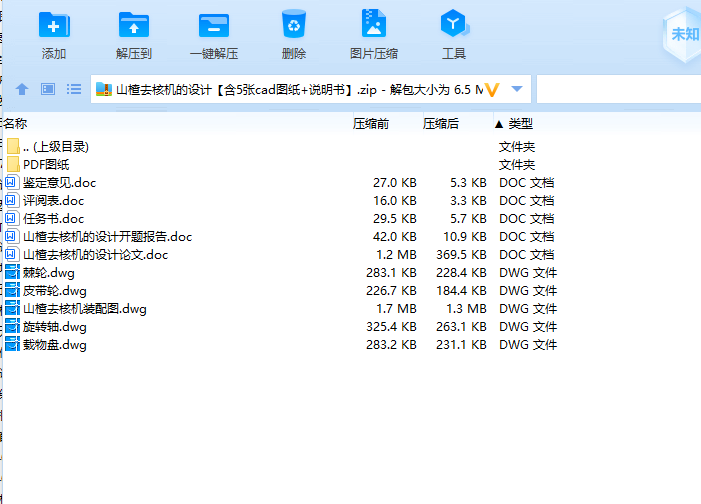
Task: Click the 1.7 MB size cell
Action: [x=397, y=309]
